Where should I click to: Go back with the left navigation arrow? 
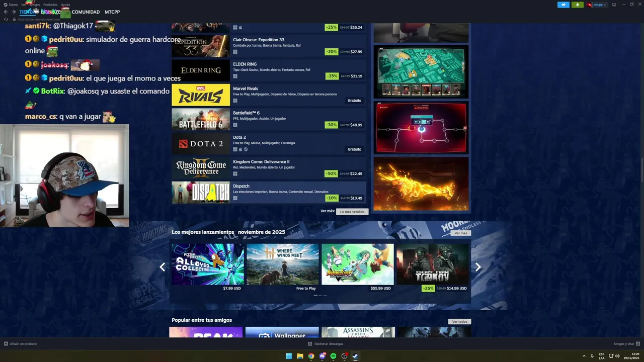[6, 12]
